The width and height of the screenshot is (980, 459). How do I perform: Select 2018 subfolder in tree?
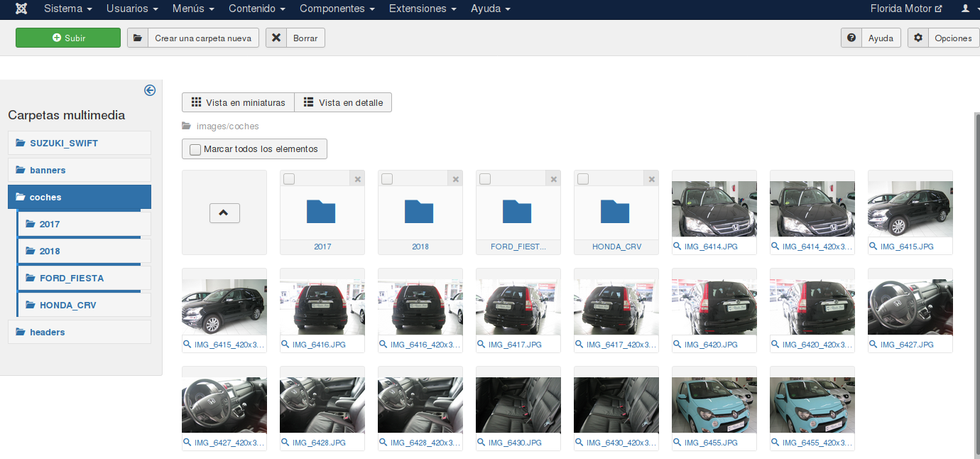point(85,251)
